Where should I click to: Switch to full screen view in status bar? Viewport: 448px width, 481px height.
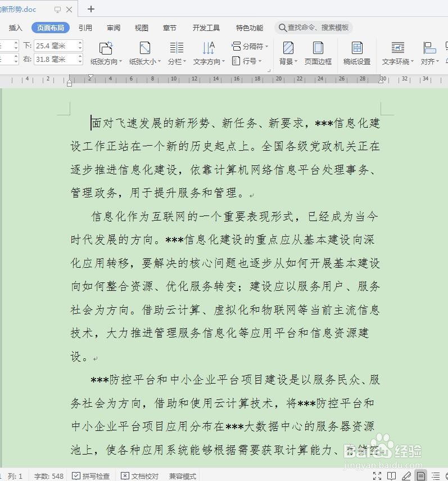click(377, 476)
